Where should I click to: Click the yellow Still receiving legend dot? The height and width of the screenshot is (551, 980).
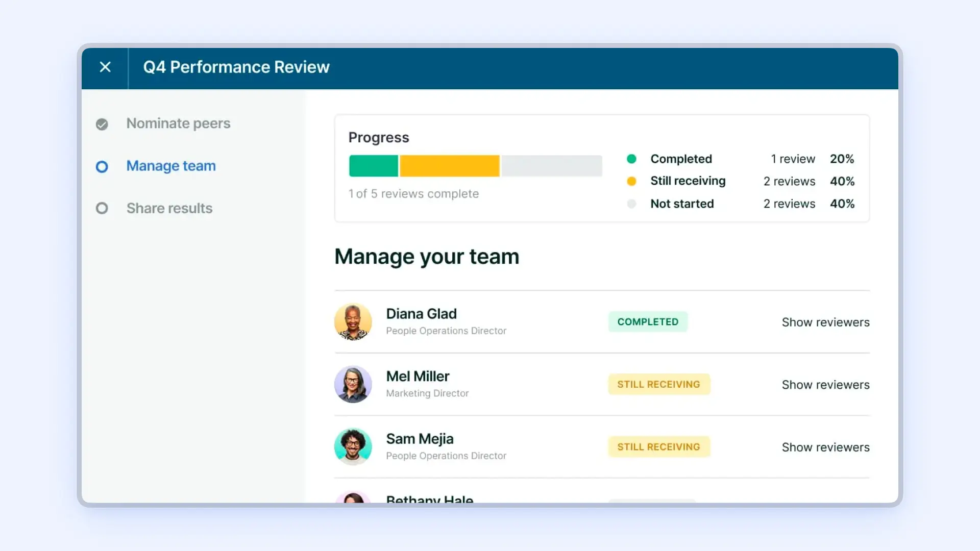pyautogui.click(x=631, y=181)
